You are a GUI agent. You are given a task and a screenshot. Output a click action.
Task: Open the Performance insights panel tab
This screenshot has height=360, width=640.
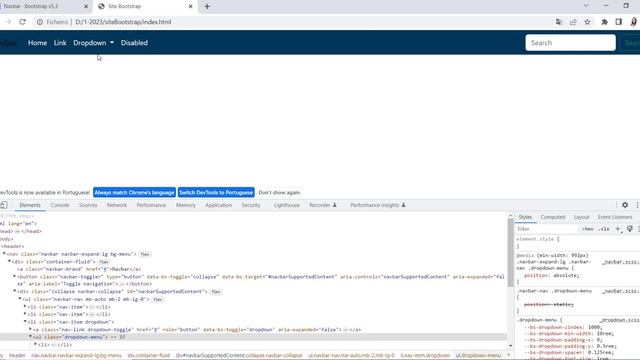click(378, 205)
